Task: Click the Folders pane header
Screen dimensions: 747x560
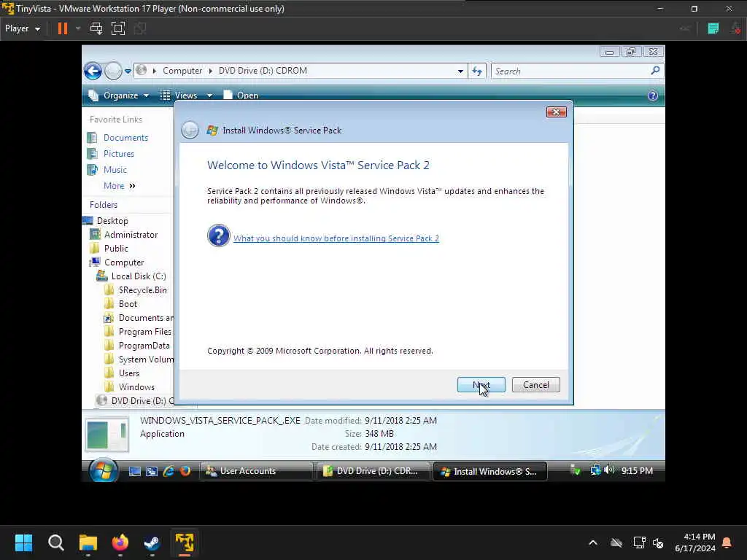Action: (x=104, y=205)
